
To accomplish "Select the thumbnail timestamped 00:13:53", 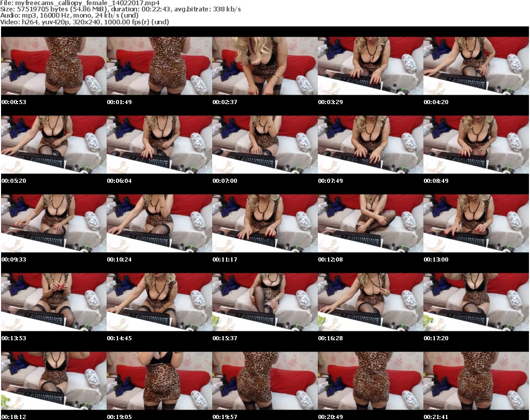I will point(54,302).
